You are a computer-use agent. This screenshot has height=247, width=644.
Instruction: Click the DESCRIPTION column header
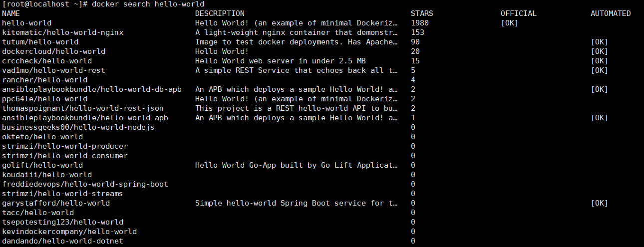(x=220, y=13)
